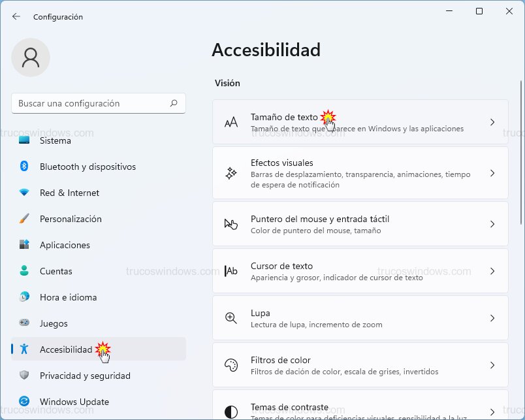Click the Lupa magnifier icon
Viewport: 525px width, 420px height.
[x=231, y=318]
